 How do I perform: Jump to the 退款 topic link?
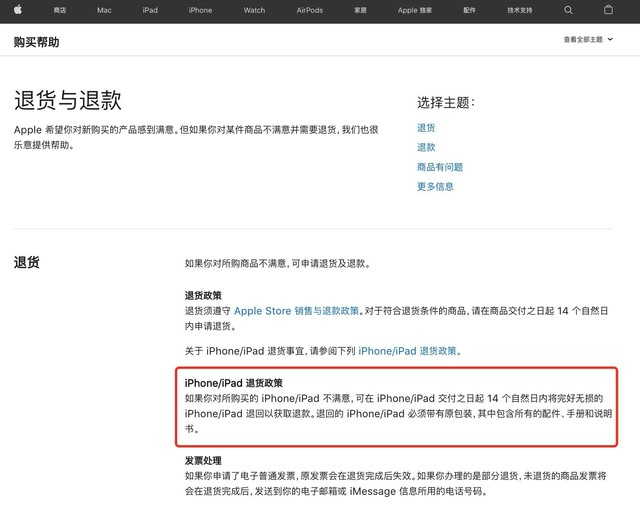pos(426,147)
